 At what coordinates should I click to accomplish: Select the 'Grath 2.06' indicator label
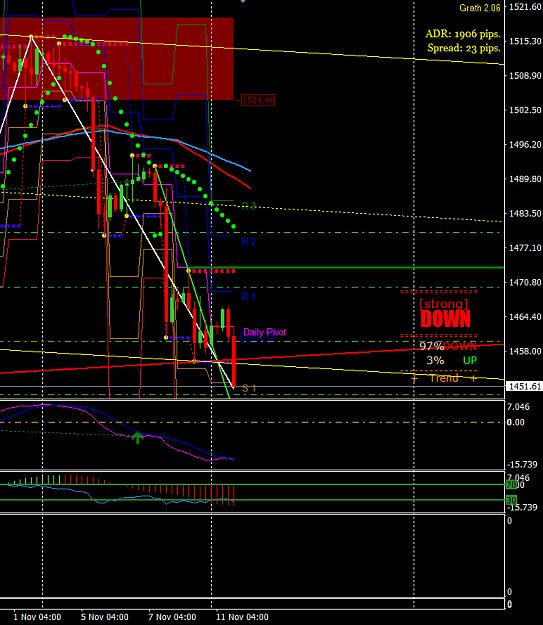(x=480, y=8)
